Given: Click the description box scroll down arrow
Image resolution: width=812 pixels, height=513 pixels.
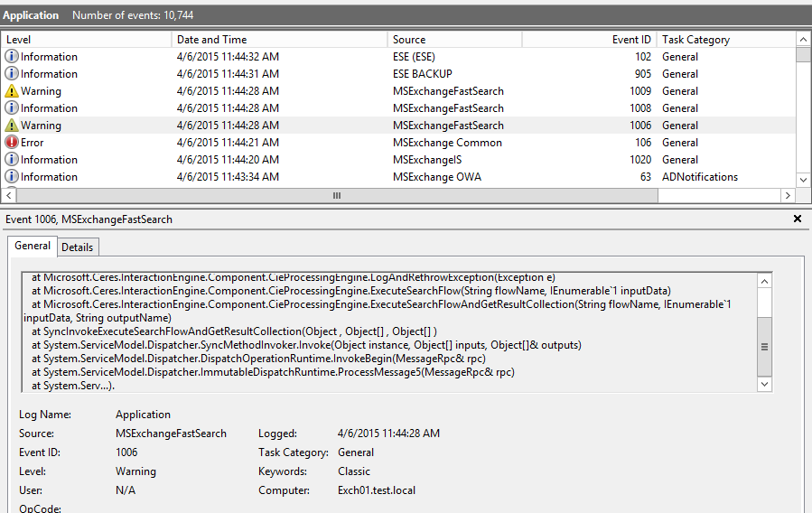Looking at the screenshot, I should point(764,384).
